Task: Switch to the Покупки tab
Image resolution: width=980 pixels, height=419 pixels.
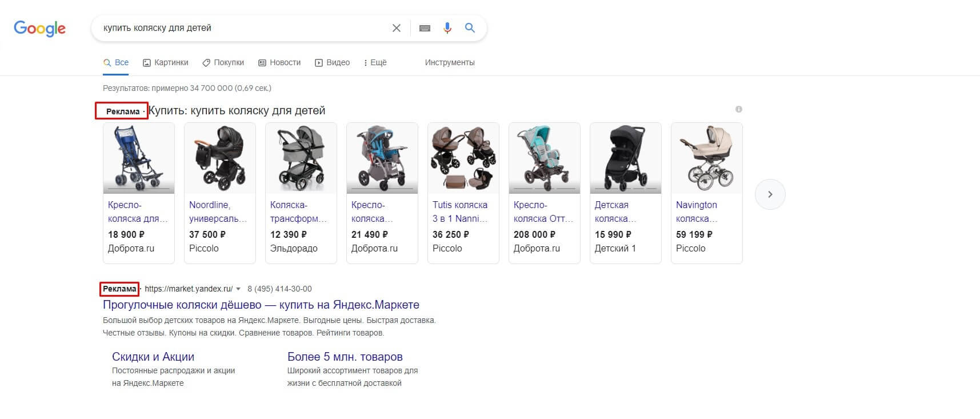Action: [x=223, y=62]
